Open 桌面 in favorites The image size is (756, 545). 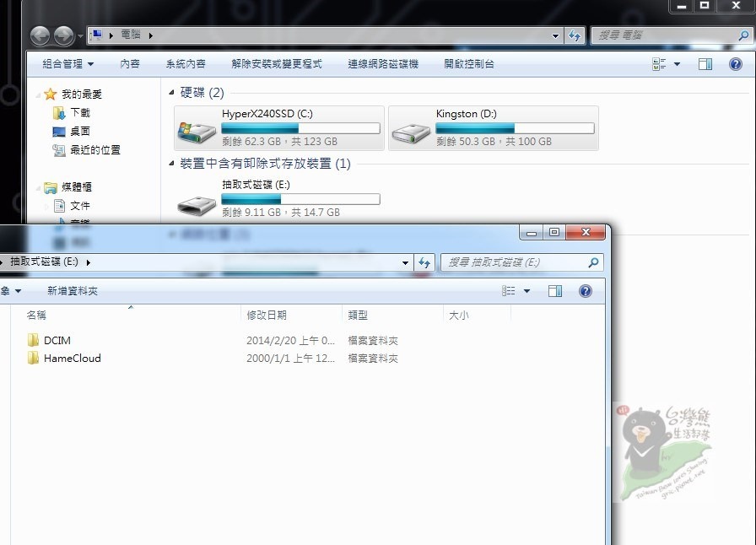coord(80,131)
